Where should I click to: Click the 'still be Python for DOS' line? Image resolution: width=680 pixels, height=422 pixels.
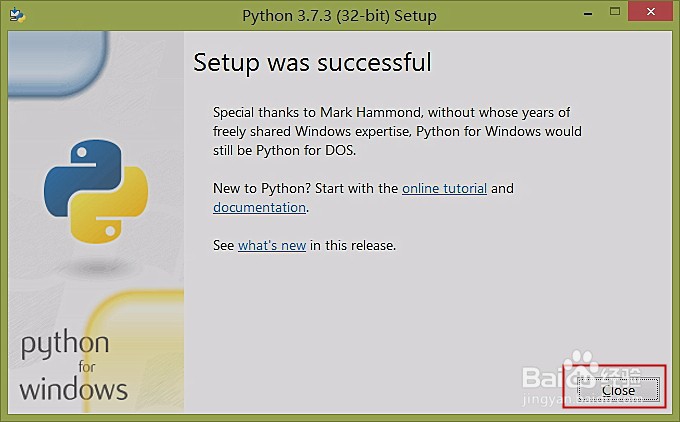point(284,150)
